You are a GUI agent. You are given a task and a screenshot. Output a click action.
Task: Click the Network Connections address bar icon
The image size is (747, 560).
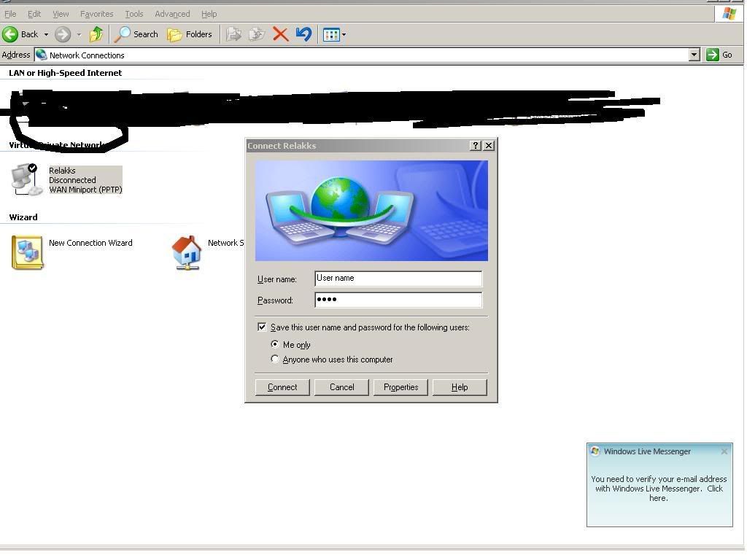coord(42,55)
